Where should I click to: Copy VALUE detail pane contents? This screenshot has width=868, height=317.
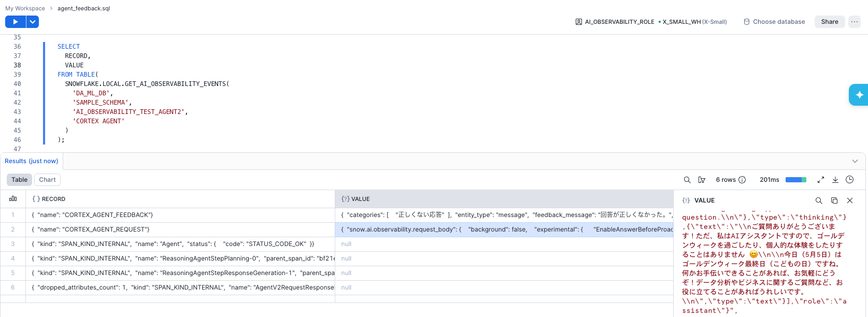834,200
